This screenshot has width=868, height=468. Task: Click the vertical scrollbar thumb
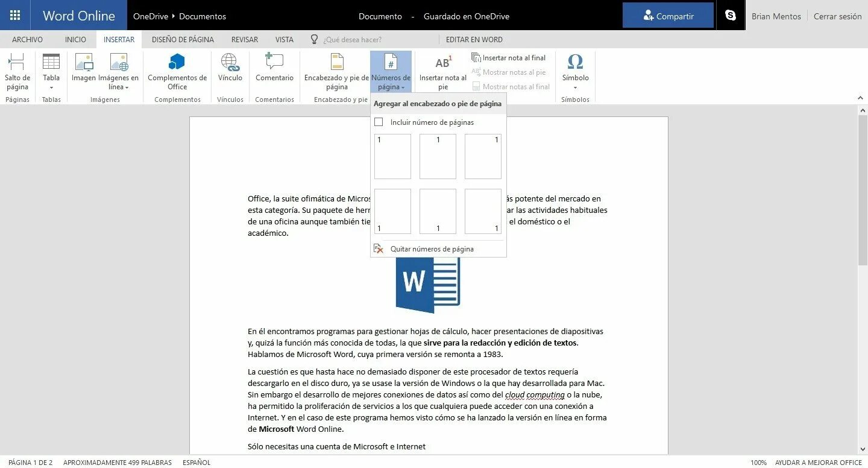[x=863, y=190]
